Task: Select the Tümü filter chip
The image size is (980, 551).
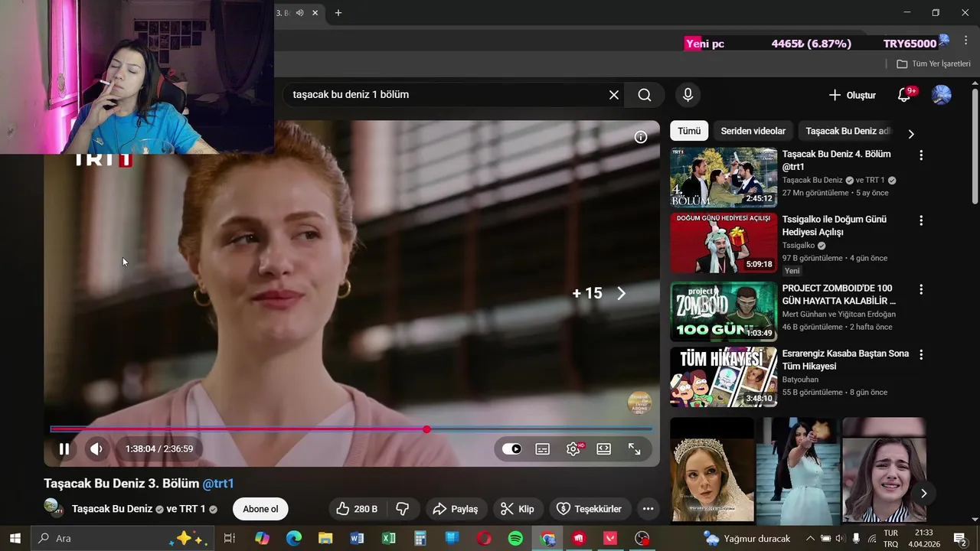Action: [689, 131]
